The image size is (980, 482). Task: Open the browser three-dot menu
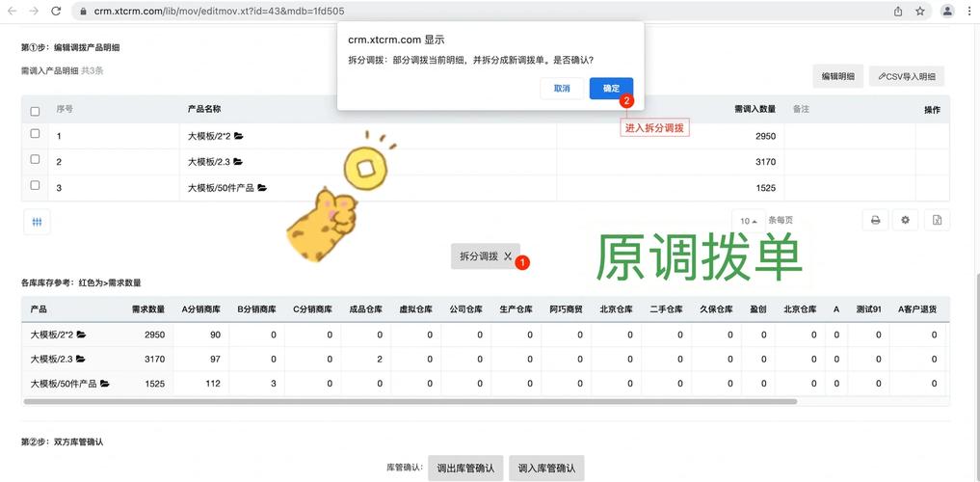click(x=969, y=11)
